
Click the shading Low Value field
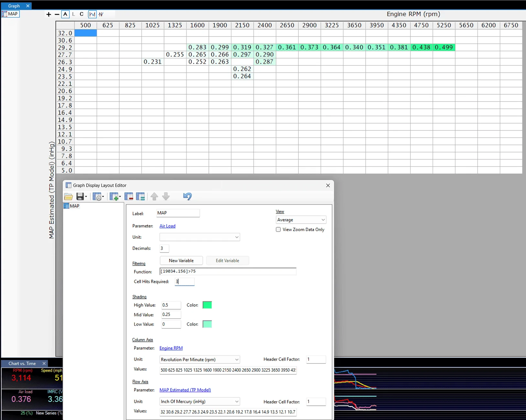(x=171, y=324)
